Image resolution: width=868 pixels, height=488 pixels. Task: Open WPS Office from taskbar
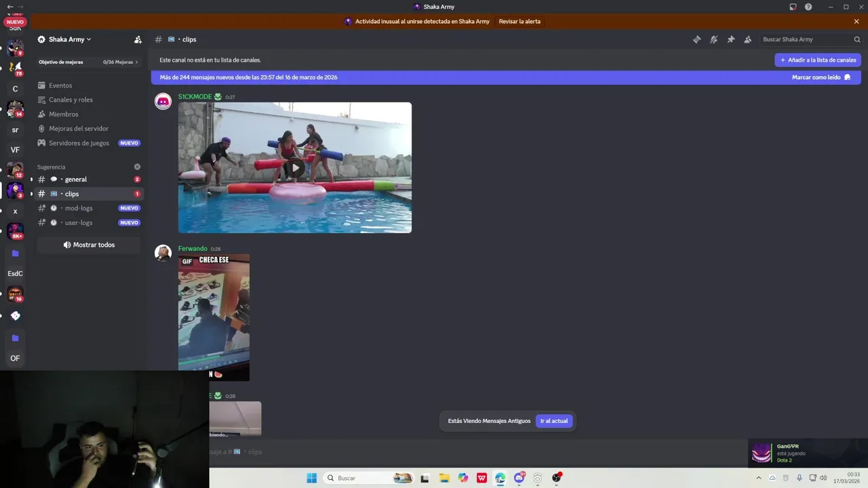[x=481, y=478]
